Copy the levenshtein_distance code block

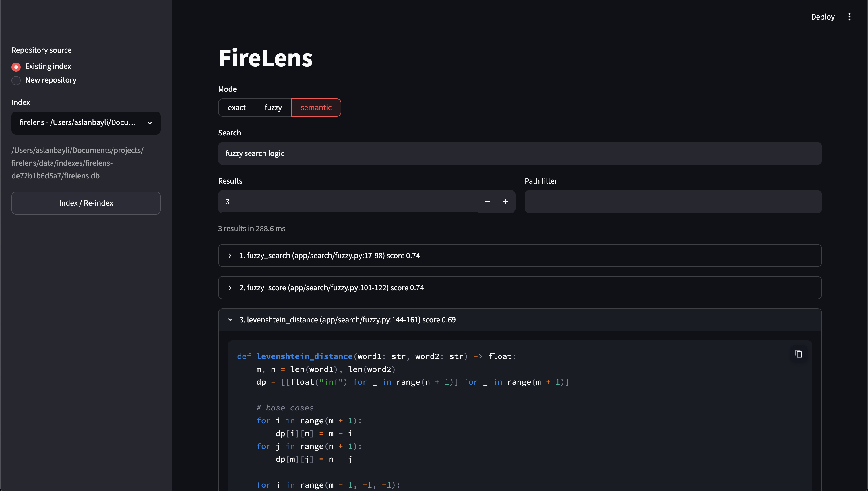[x=799, y=354]
